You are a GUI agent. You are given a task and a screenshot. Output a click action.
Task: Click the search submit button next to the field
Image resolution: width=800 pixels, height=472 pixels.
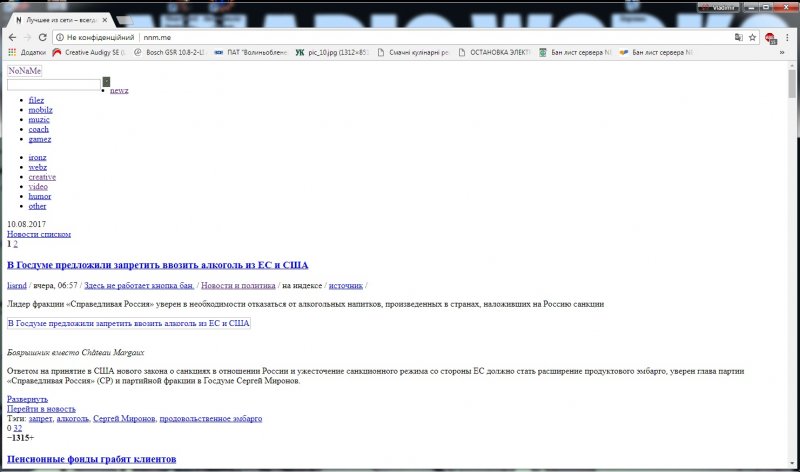(x=106, y=82)
